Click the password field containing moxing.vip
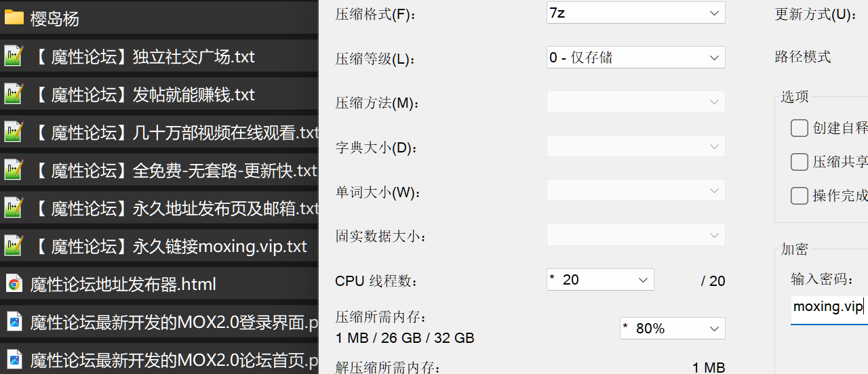Viewport: 868px width, 374px height. click(x=829, y=307)
